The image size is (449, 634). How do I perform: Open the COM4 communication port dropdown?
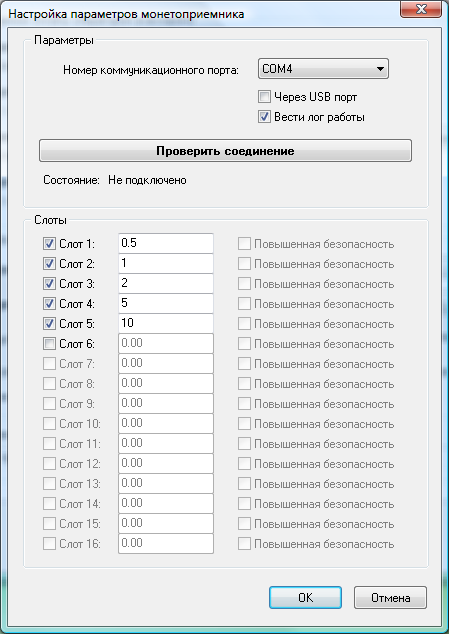coord(323,69)
